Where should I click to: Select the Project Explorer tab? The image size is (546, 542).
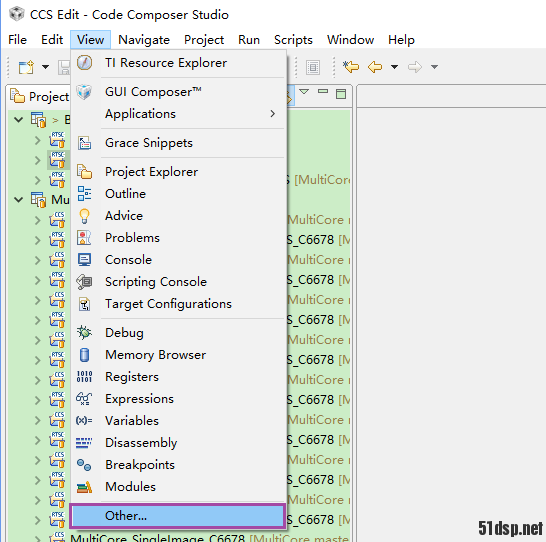tap(39, 96)
